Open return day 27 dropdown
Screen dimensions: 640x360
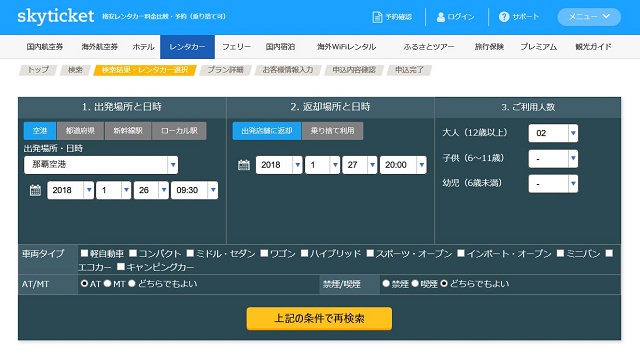(360, 165)
